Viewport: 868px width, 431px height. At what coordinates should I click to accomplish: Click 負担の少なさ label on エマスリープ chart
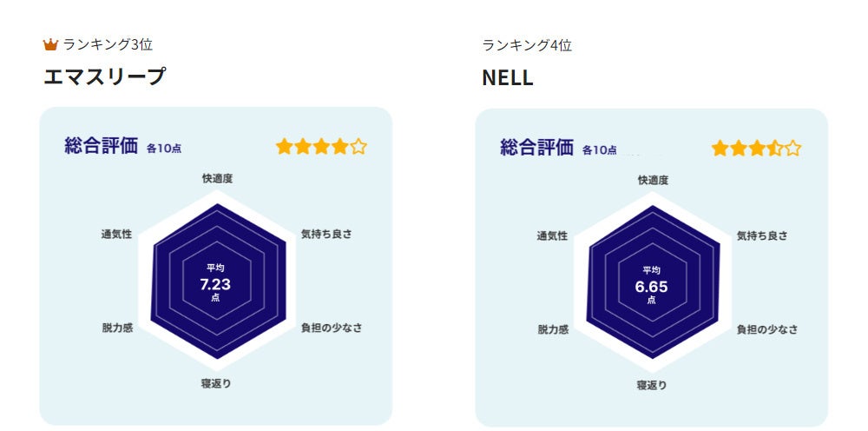click(332, 328)
